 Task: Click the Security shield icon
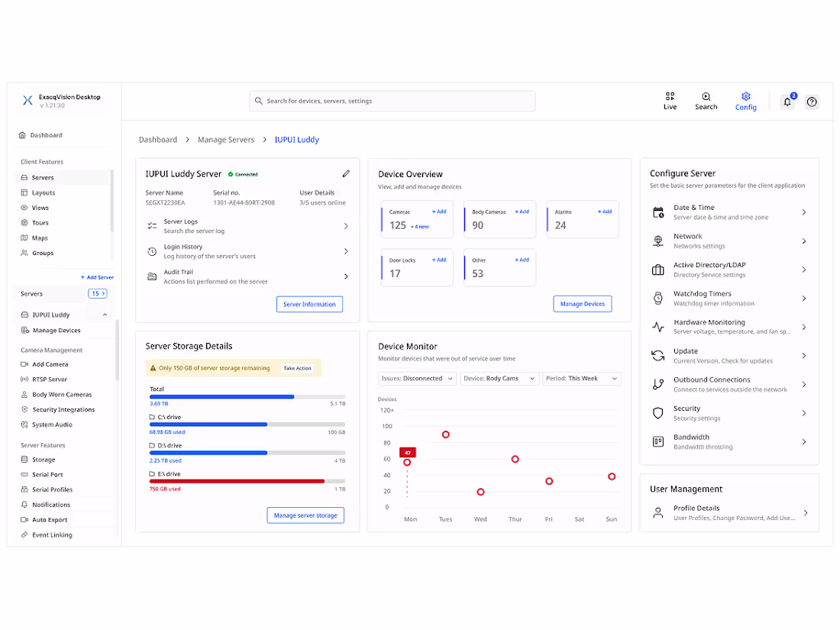658,413
